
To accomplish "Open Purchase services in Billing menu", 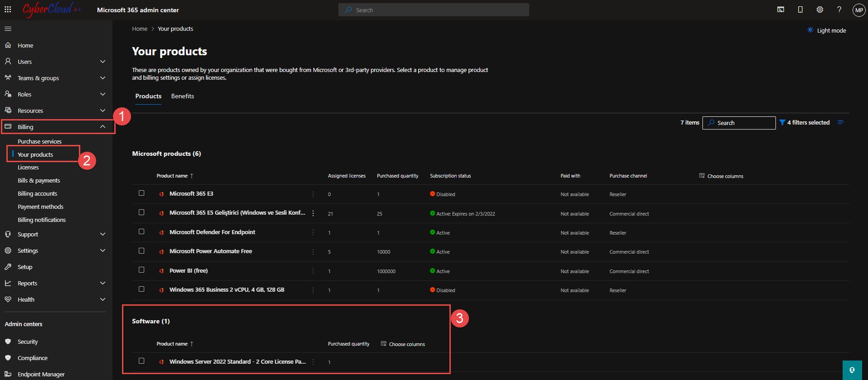I will (x=39, y=141).
